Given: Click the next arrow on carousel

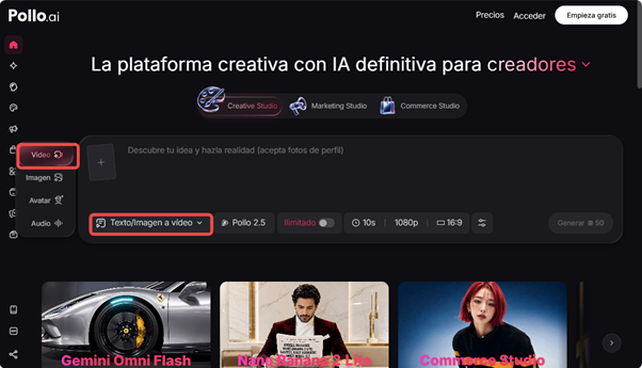Looking at the screenshot, I should tap(611, 343).
